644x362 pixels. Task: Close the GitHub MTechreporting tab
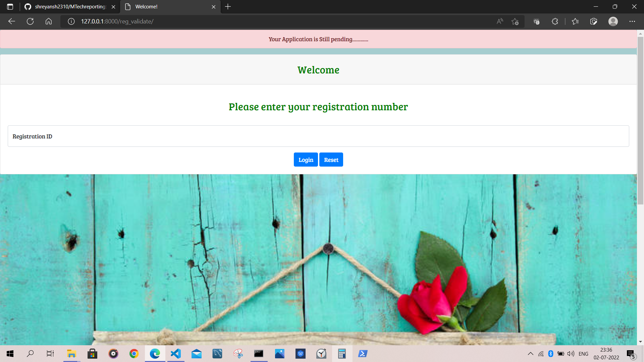point(113,7)
